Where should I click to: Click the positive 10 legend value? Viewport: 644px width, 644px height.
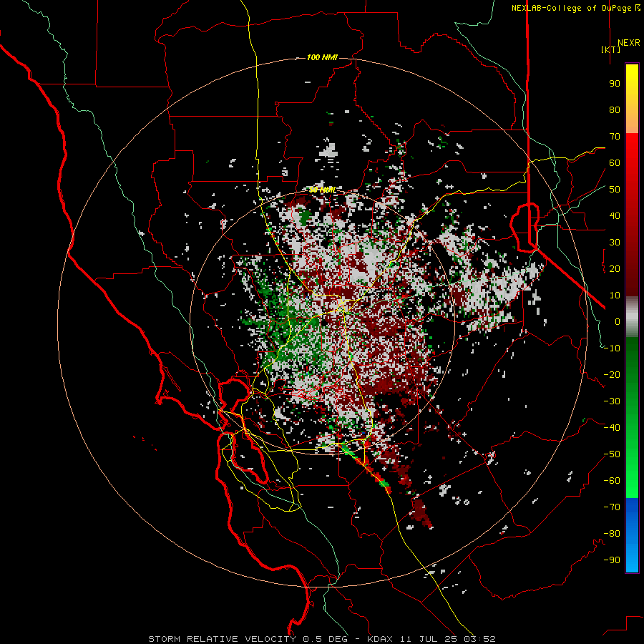(615, 296)
